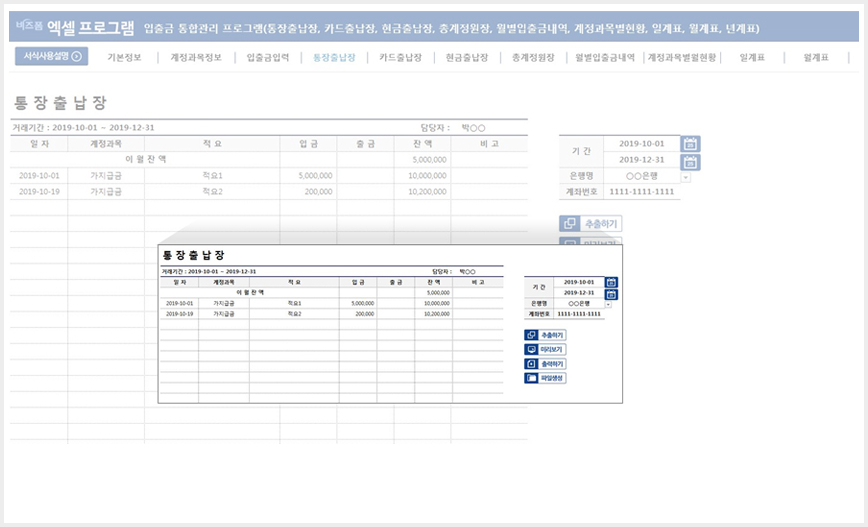
Task: Switch to 계정과목별월현황 tab
Action: pos(682,57)
